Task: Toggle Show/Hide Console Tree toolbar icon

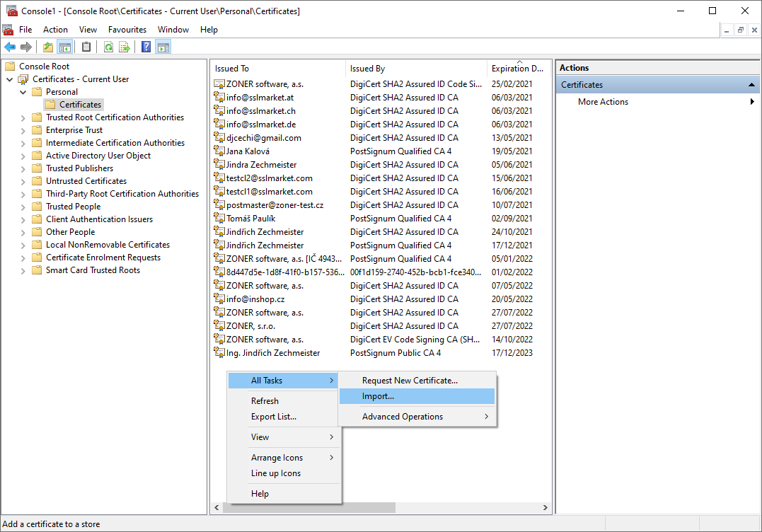Action: (x=64, y=47)
